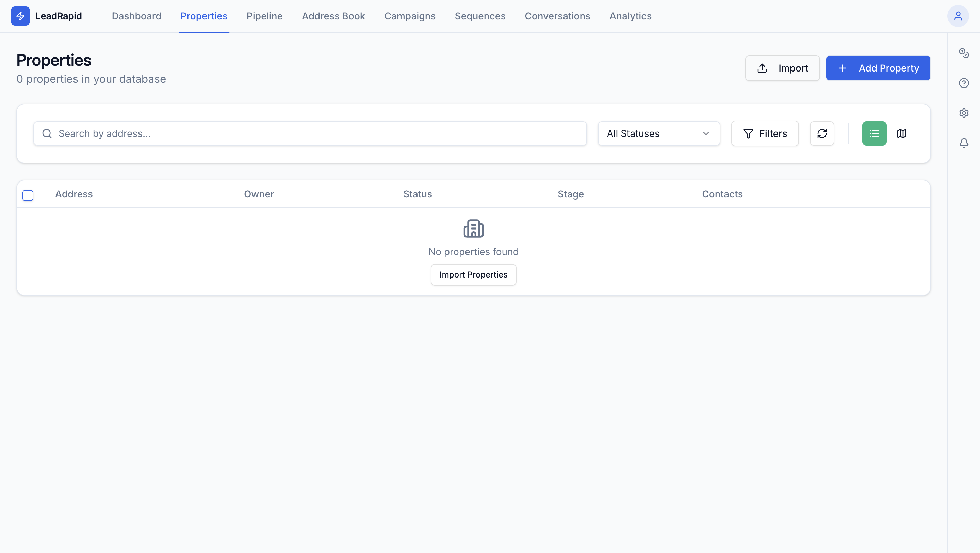Refresh the properties list
The image size is (980, 553).
(x=822, y=133)
